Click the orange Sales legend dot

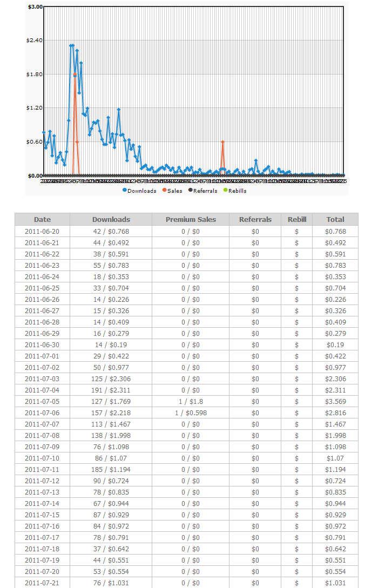point(164,190)
